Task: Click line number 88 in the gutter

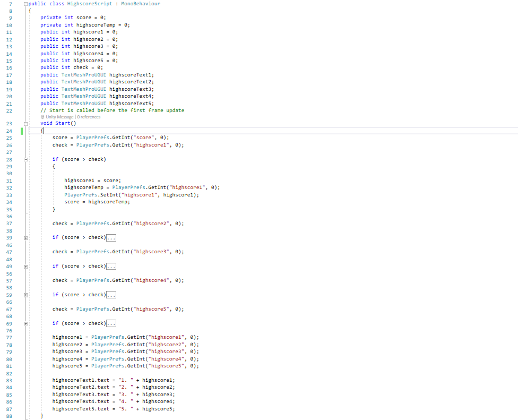Action: (x=9, y=416)
